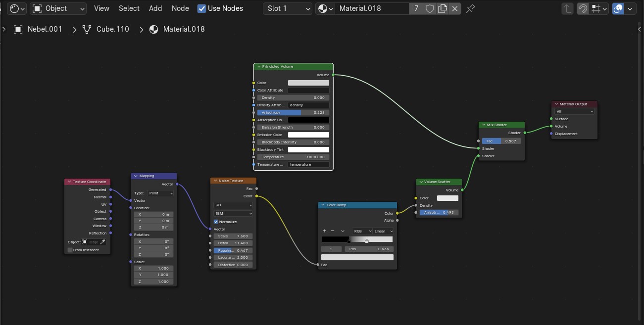Toggle the overlays button in header

coord(618,8)
